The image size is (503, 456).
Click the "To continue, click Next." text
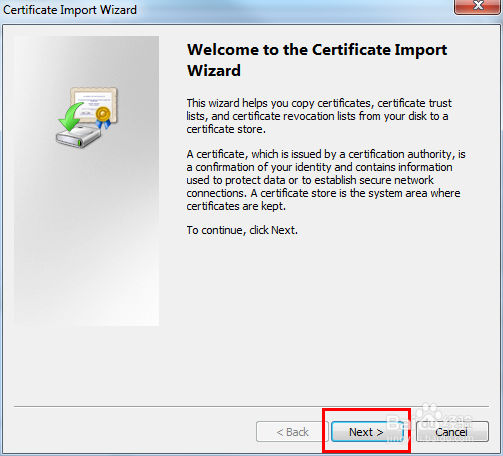[242, 230]
